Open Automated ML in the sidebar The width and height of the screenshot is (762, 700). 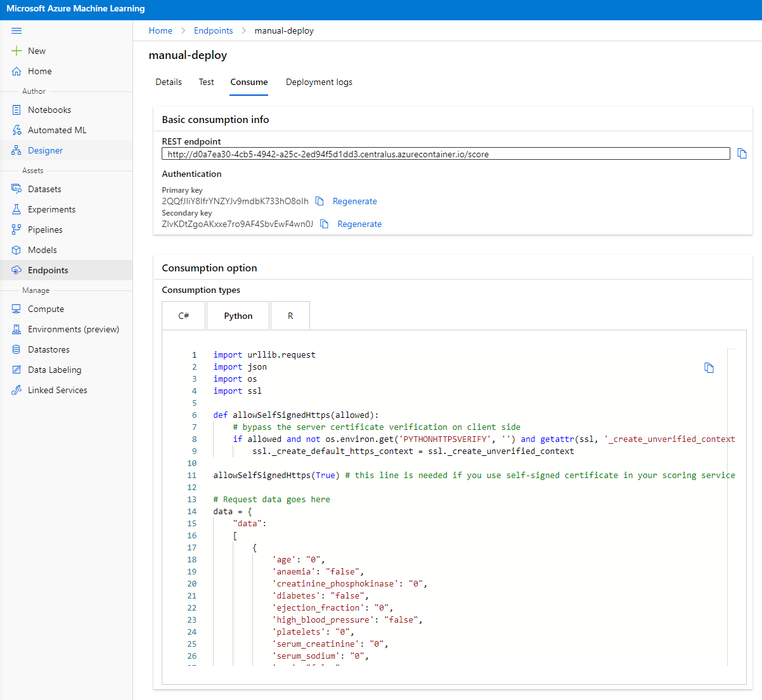(56, 130)
